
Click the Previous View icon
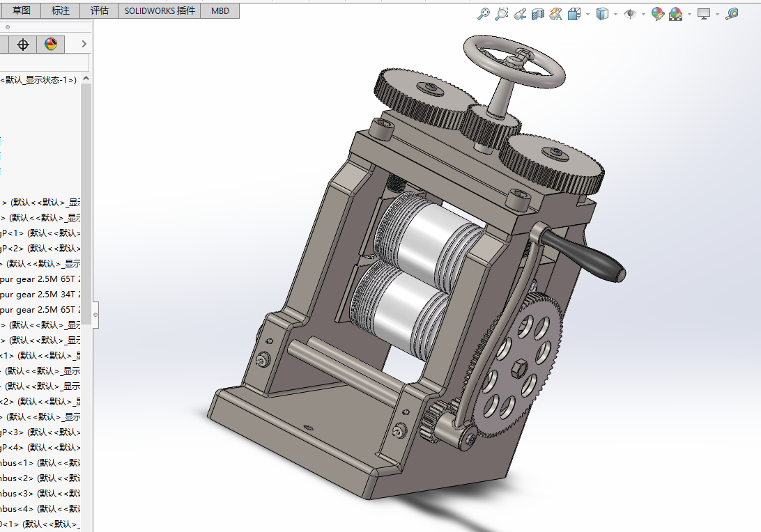(x=520, y=14)
